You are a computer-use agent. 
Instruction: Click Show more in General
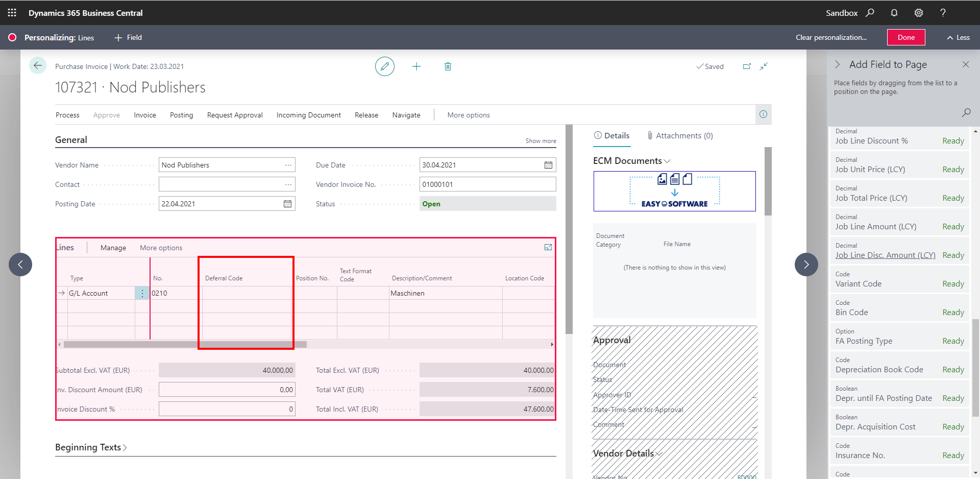click(541, 141)
